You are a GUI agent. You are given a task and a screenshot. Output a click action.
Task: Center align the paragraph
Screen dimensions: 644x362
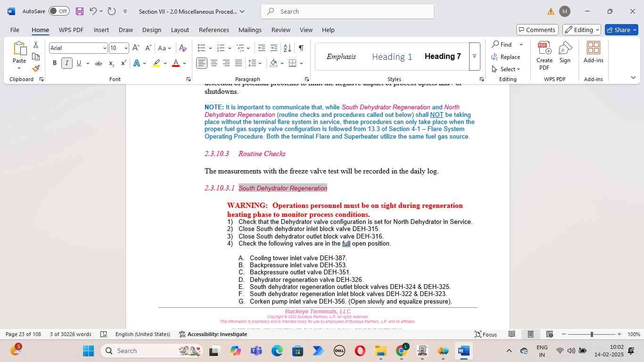pos(214,63)
